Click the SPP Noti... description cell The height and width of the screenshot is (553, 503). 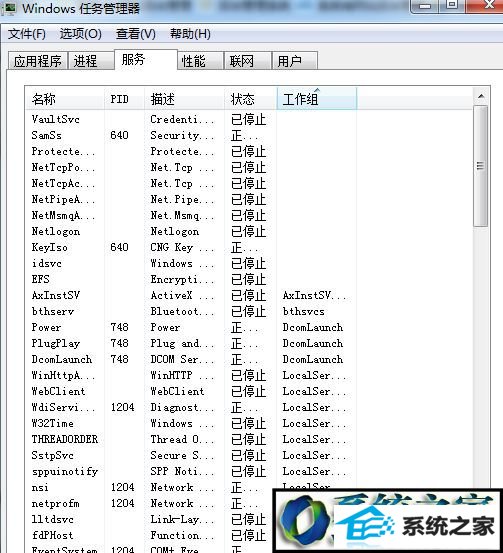tap(182, 472)
